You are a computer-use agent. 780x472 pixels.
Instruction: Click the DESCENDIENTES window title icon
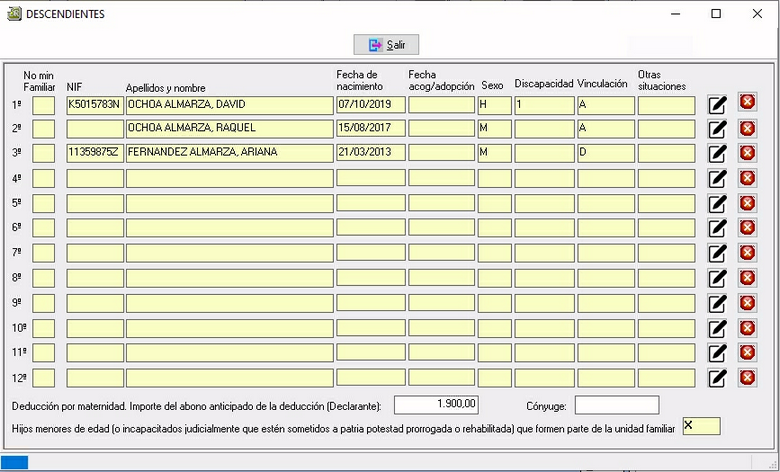click(14, 13)
